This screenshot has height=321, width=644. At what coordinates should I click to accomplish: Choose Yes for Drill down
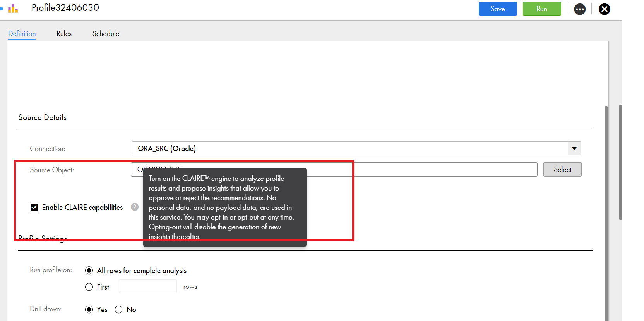[89, 309]
